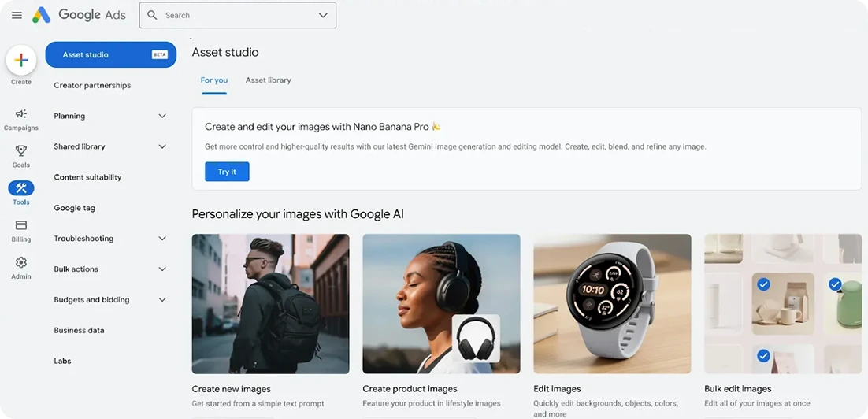868x419 pixels.
Task: Click the banana emoji in banner title
Action: pos(436,126)
